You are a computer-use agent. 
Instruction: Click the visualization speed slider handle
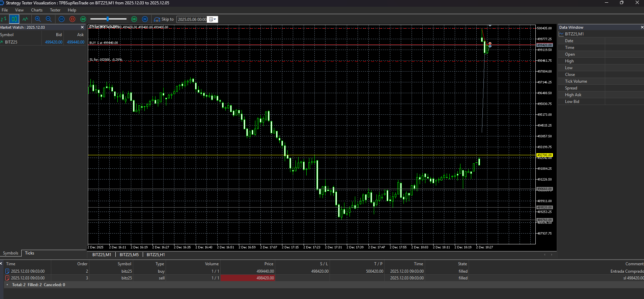coord(107,19)
